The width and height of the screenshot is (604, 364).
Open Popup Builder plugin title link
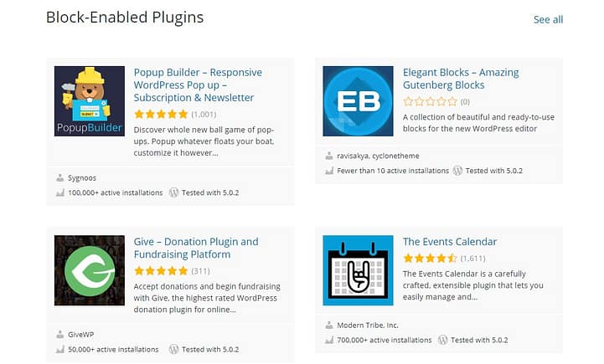[198, 85]
